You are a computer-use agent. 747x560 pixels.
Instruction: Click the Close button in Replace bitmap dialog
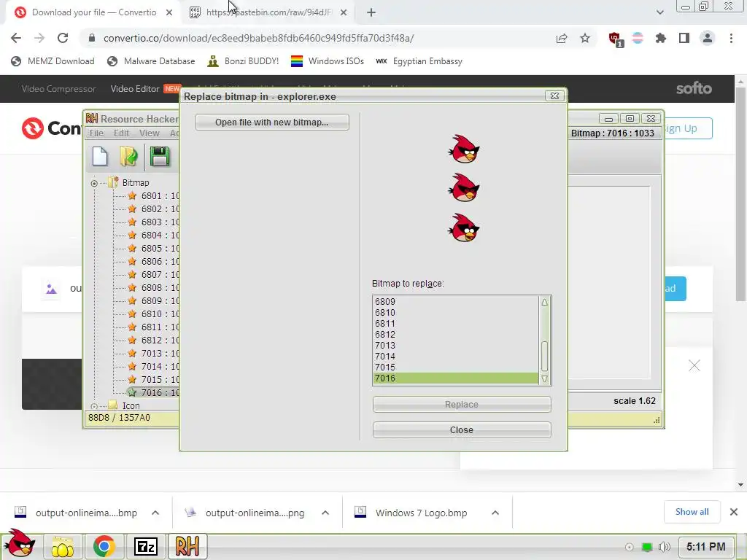[x=462, y=430]
